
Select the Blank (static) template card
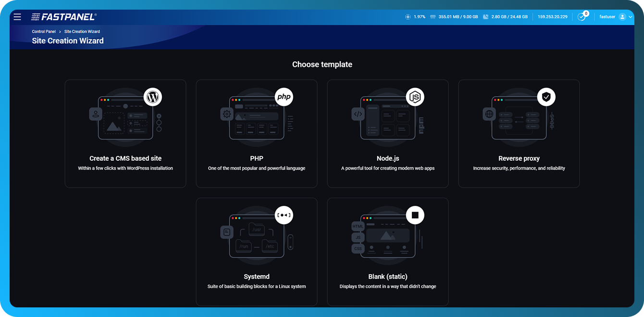(x=388, y=252)
